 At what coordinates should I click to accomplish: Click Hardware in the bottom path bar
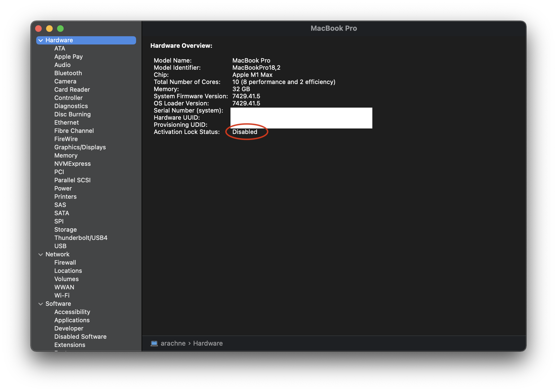[x=208, y=343]
